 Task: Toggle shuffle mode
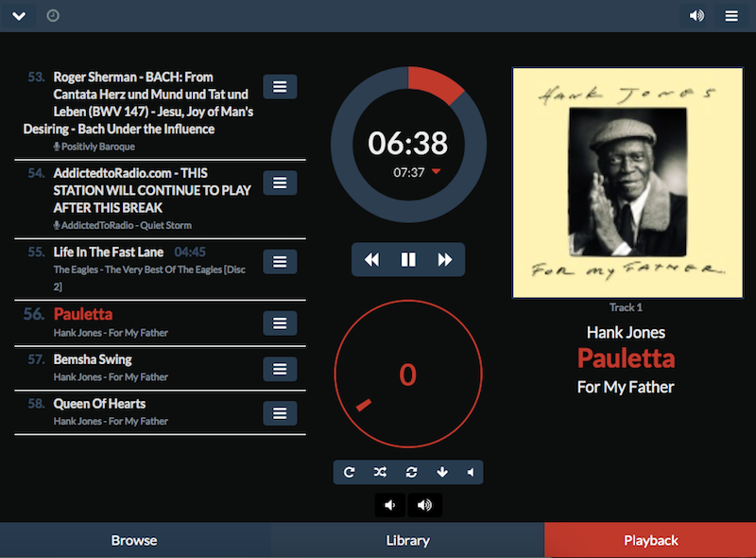coord(380,472)
